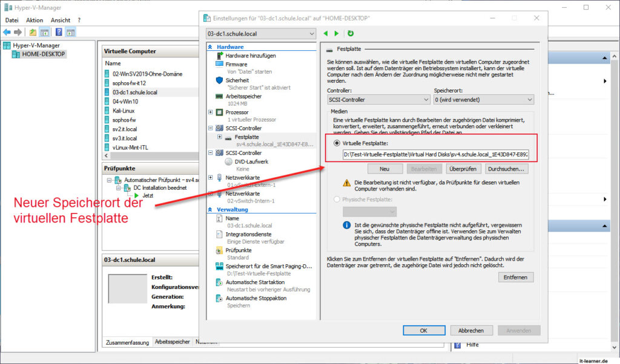Open Automatische Stoppaktion settings

[256, 299]
